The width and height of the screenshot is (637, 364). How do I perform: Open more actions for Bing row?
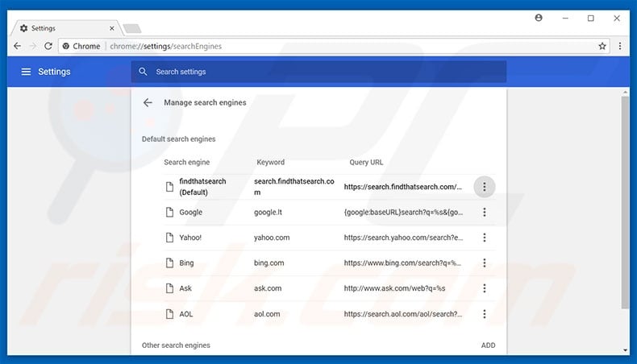pyautogui.click(x=485, y=263)
